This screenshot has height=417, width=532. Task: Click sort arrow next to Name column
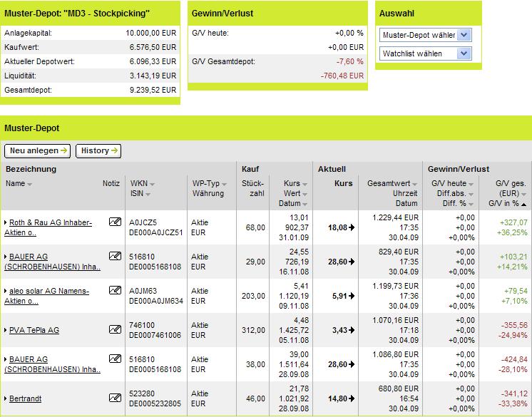[29, 184]
